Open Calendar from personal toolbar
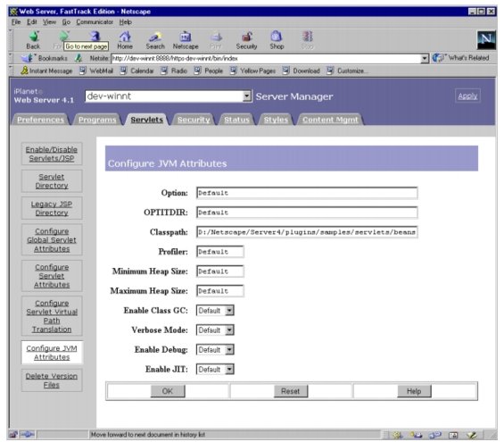 click(x=136, y=71)
